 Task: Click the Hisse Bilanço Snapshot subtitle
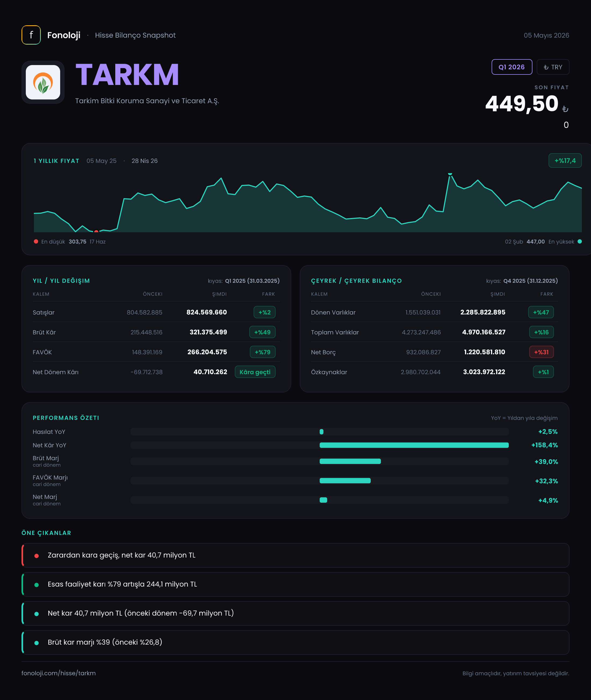pyautogui.click(x=135, y=35)
